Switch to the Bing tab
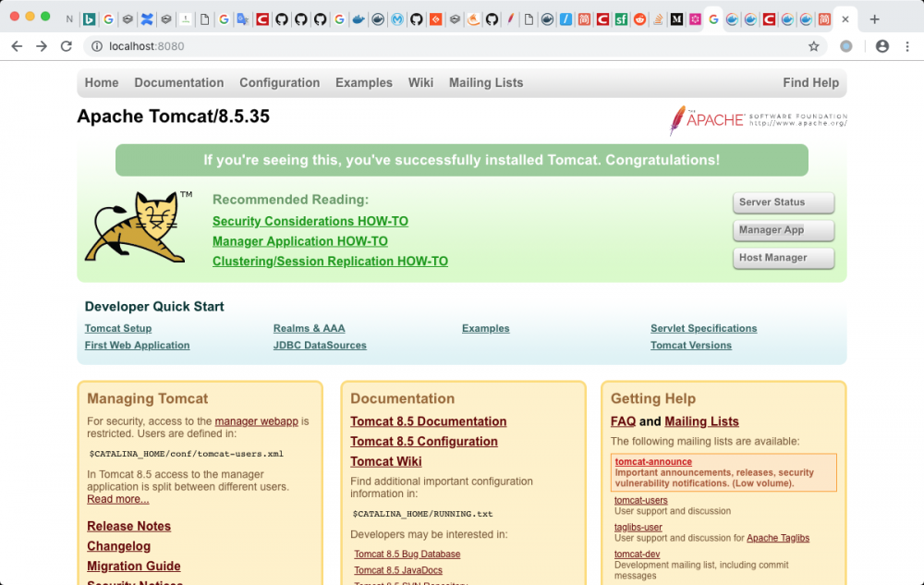The image size is (924, 585). [90, 19]
